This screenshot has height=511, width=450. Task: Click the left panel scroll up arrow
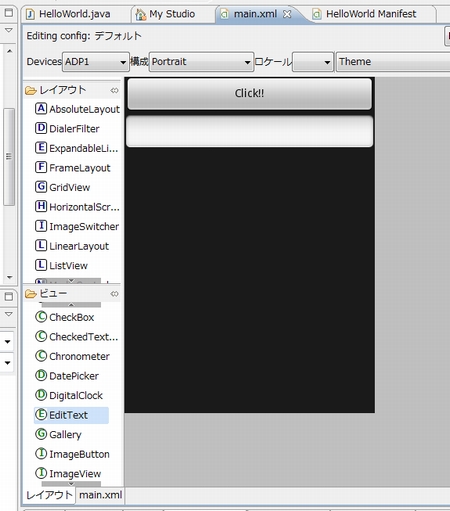9,51
